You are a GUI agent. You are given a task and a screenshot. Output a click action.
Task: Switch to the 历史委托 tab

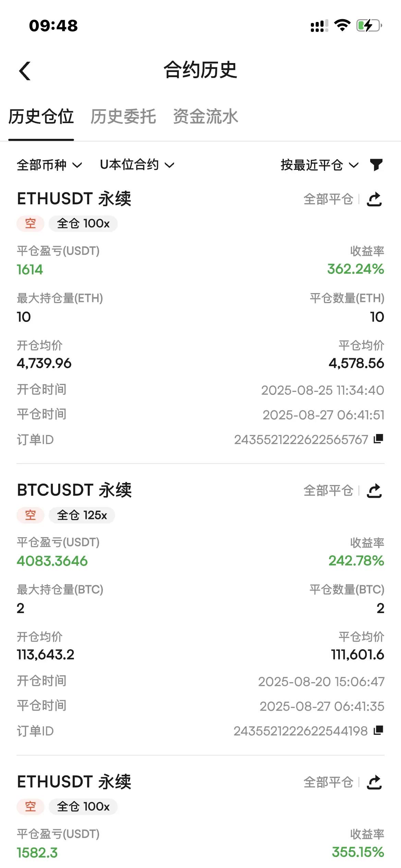tap(123, 117)
